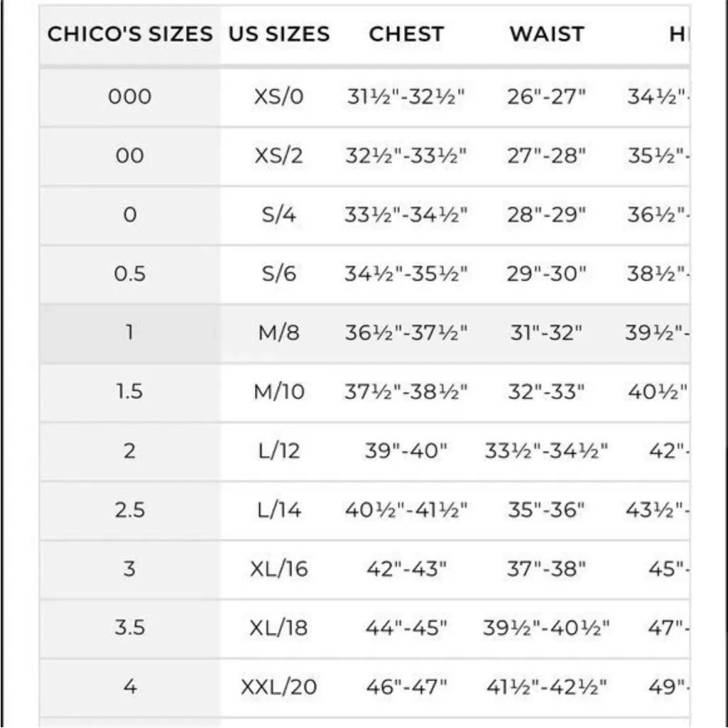Click Chico's size 2.5 cell
Viewport: 728px width, 728px height.
(129, 509)
